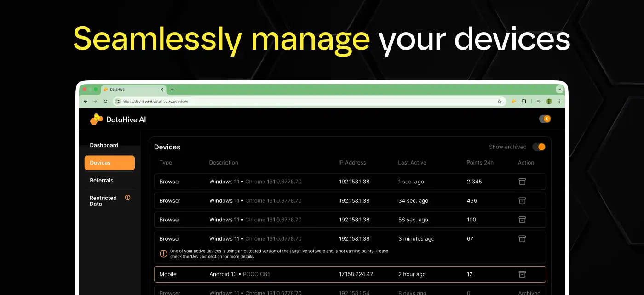Viewport: 644px width, 295px height.
Task: Open the Chrome three-dot menu
Action: coord(559,102)
